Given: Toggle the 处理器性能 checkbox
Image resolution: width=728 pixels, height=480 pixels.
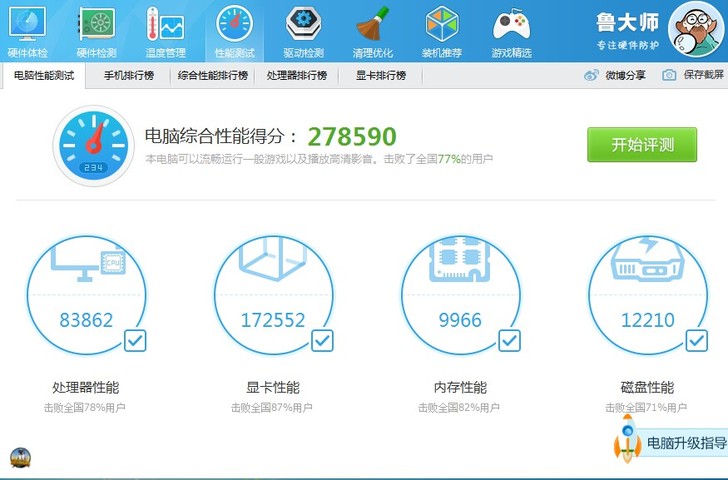Looking at the screenshot, I should tap(135, 341).
